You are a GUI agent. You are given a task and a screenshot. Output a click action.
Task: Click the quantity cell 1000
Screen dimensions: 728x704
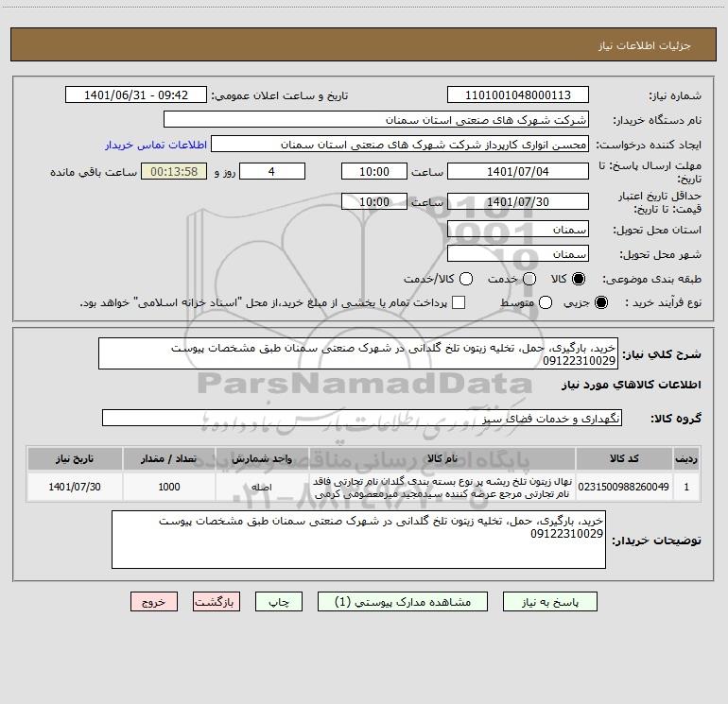169,487
